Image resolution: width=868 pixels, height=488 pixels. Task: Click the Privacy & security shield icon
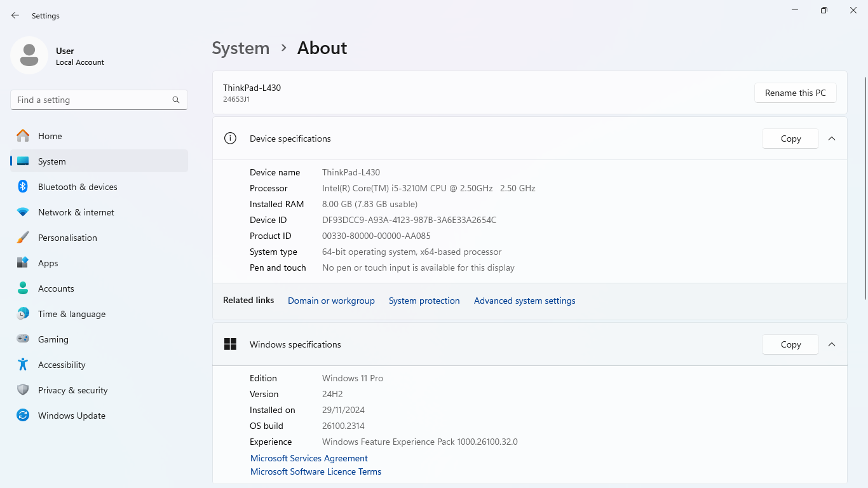click(23, 390)
